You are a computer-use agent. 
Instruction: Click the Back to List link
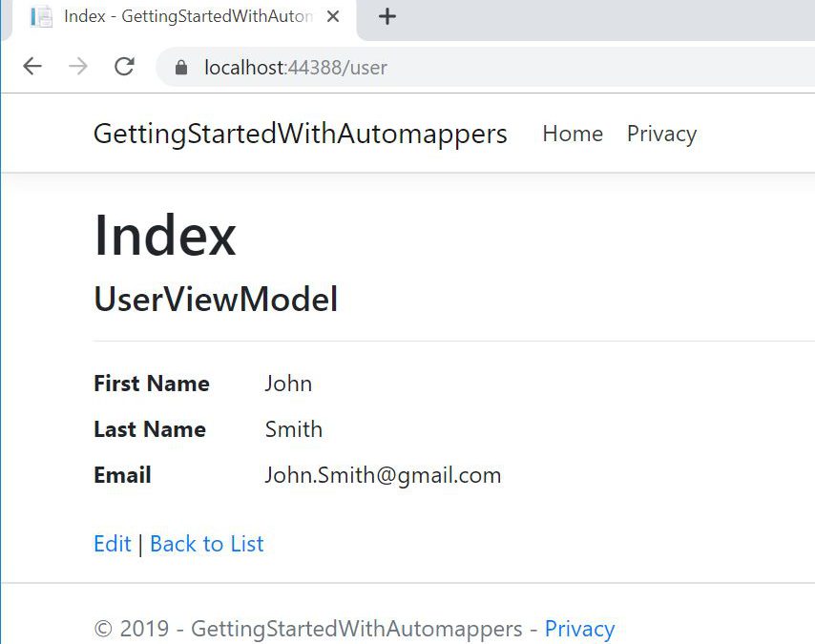206,544
